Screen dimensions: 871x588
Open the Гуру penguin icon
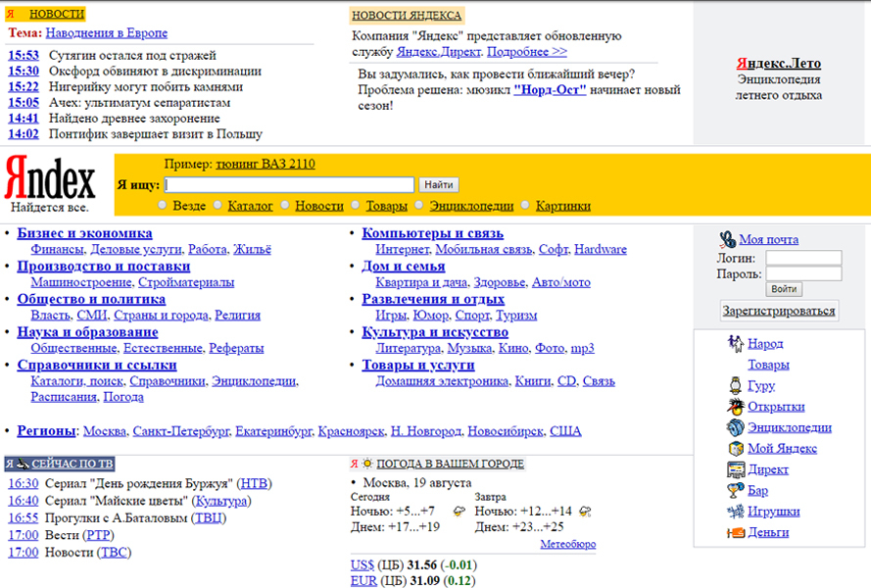click(x=736, y=386)
